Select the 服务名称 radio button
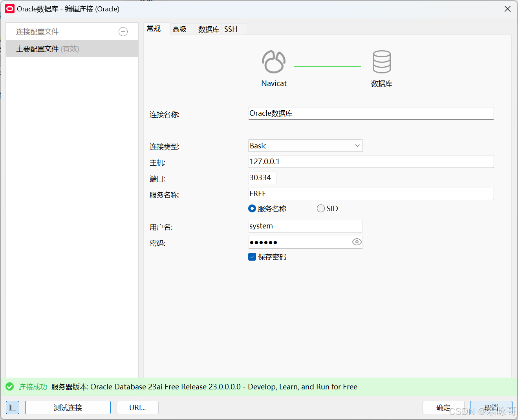 coord(252,208)
